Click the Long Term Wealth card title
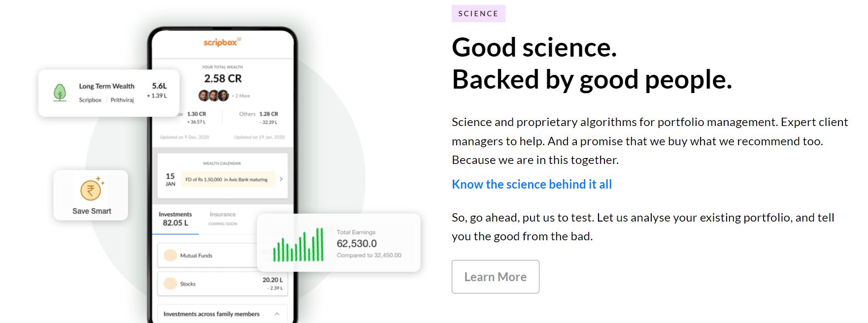868x323 pixels. (x=106, y=86)
